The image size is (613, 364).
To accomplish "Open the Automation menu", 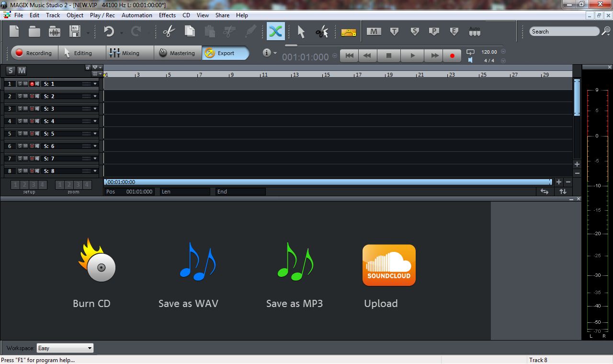I will 136,15.
